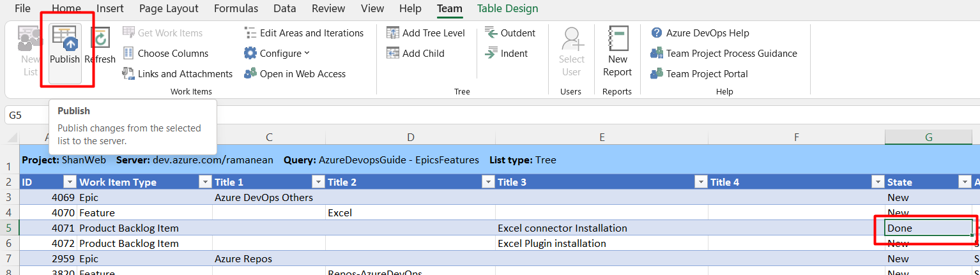This screenshot has height=275, width=980.
Task: Select cell 'Excel connector Installation'
Action: (602, 228)
